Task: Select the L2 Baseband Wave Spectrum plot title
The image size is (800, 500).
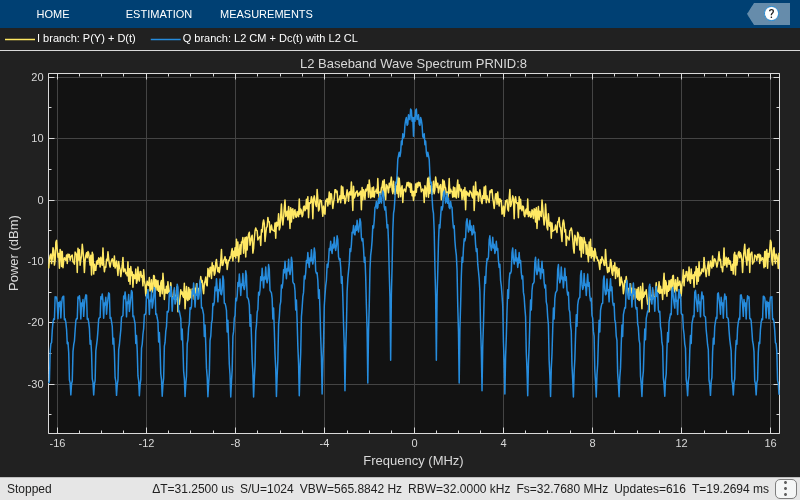Action: click(413, 64)
